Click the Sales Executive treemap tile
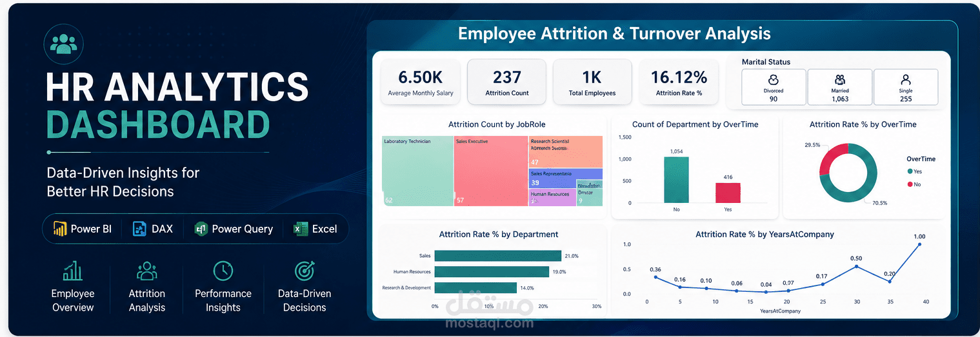 point(491,171)
